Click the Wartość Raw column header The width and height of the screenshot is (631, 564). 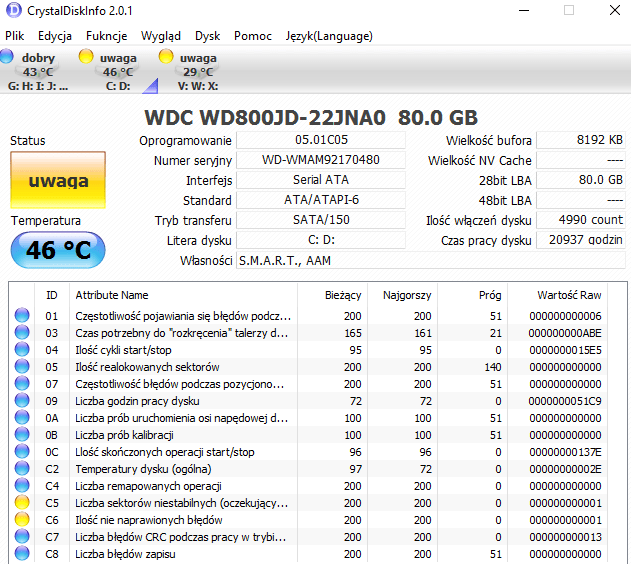click(x=557, y=295)
